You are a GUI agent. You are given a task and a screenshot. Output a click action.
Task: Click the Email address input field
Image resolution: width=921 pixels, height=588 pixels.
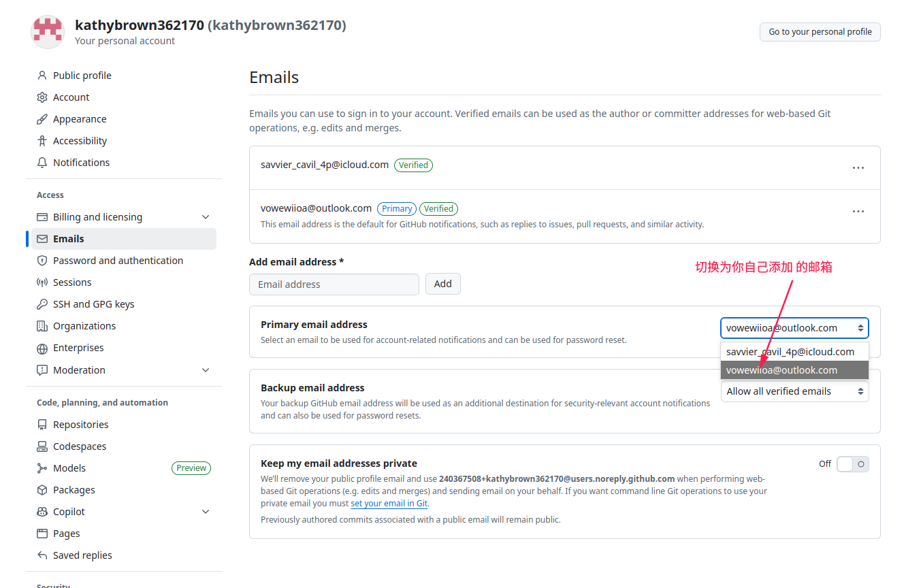coord(334,284)
